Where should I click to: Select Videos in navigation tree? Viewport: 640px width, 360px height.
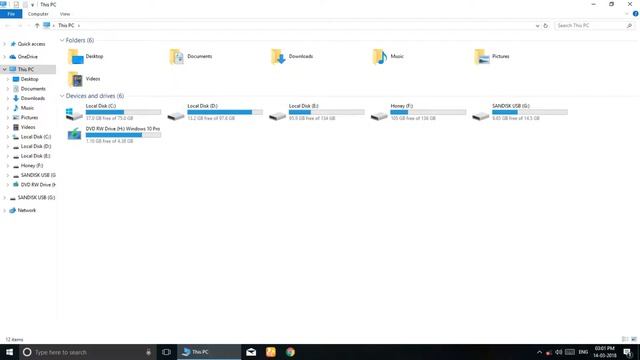tap(28, 127)
